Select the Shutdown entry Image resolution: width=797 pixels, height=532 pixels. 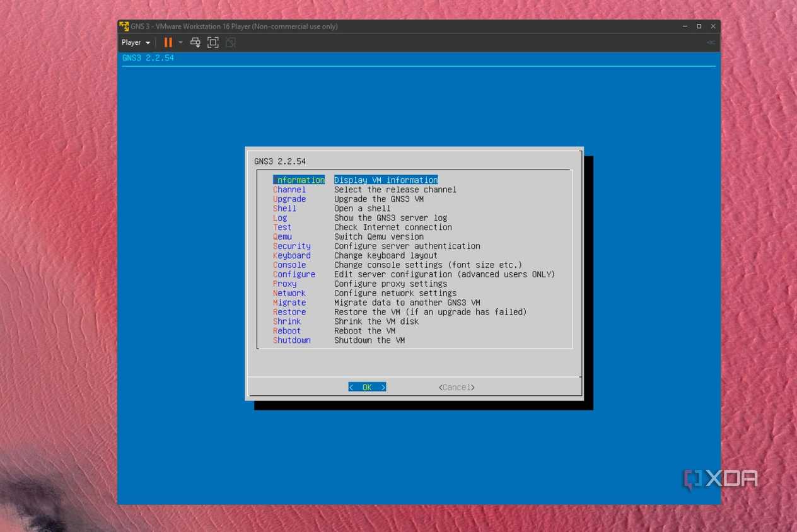[292, 341]
